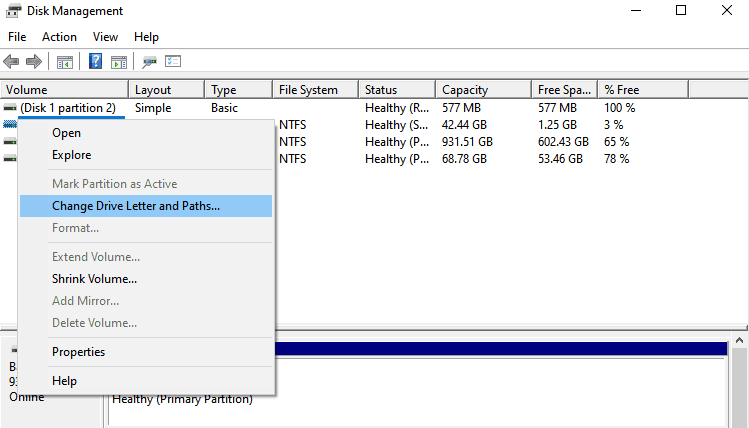Open the File menu
This screenshot has height=428, width=749.
click(17, 37)
